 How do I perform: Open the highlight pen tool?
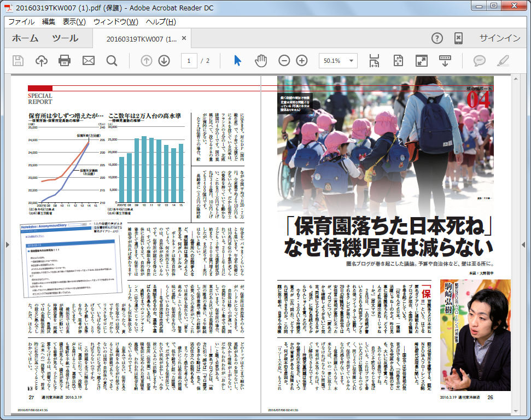[x=503, y=61]
